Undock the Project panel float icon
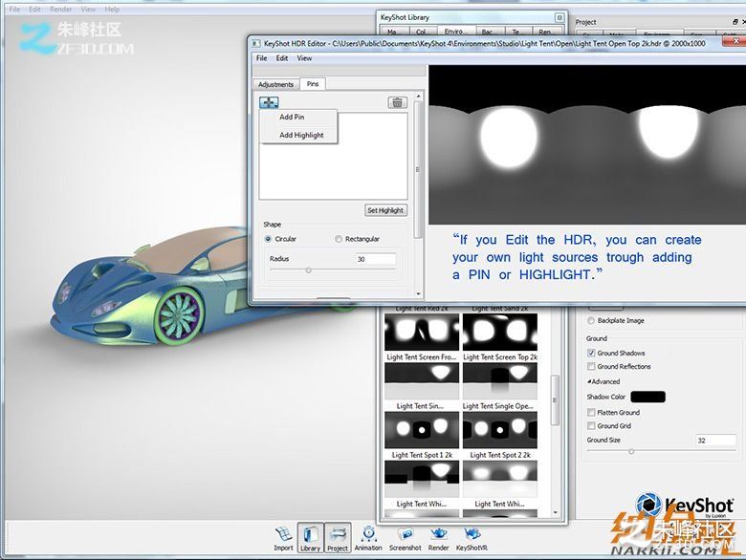746x560 pixels. tap(735, 22)
